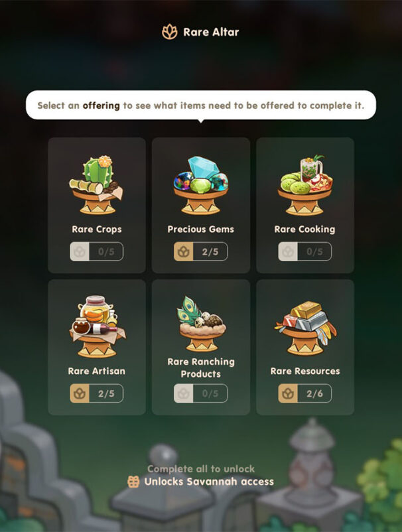Open the Precious Gems diamond bowl icon

[200, 185]
